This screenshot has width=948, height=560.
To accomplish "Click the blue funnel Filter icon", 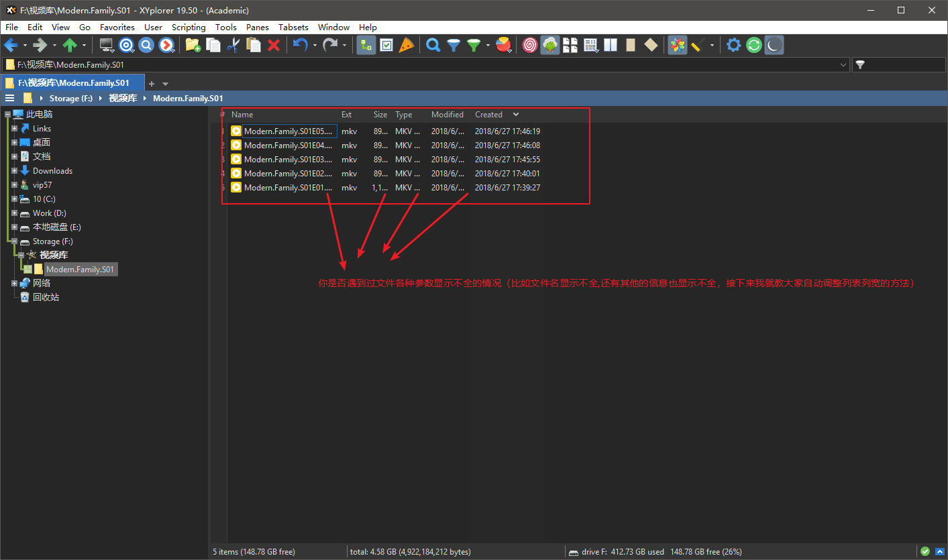I will tap(454, 45).
